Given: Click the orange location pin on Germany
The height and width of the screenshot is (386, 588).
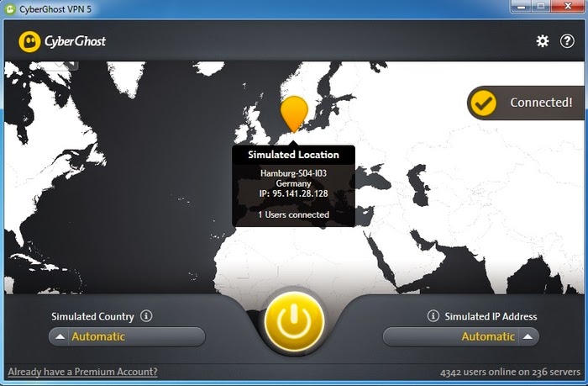Looking at the screenshot, I should 294,114.
